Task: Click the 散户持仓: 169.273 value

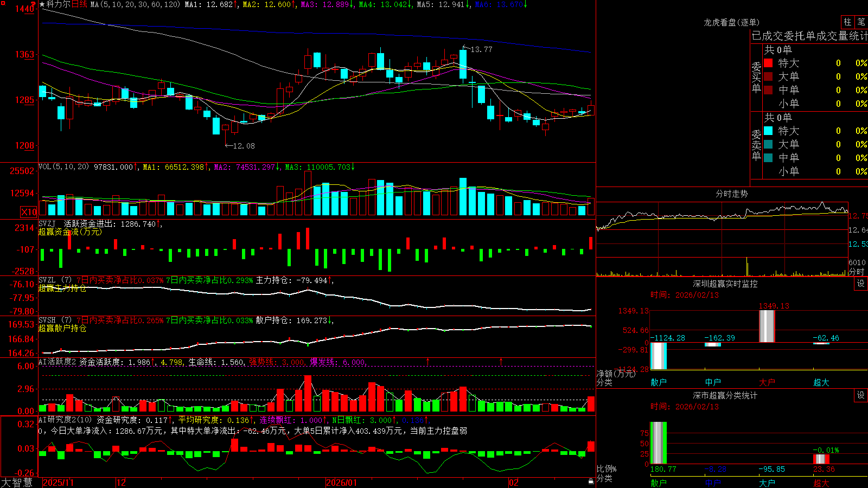Action: click(295, 320)
